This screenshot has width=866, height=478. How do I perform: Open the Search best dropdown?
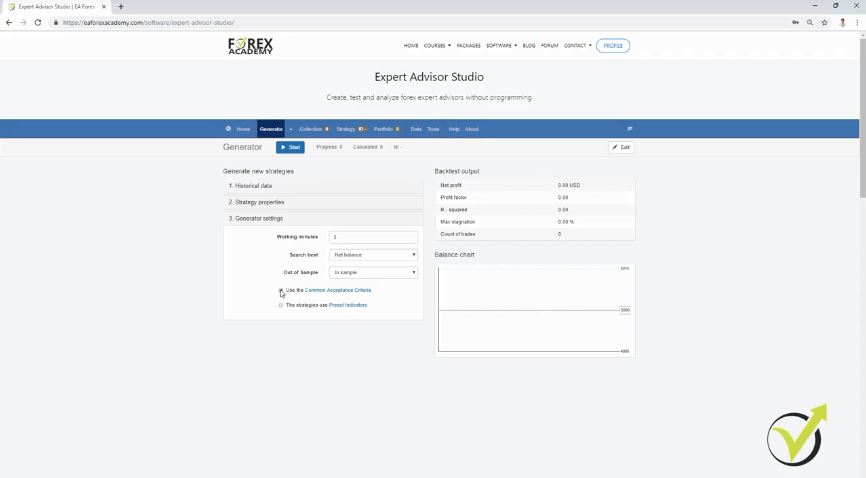(x=373, y=255)
